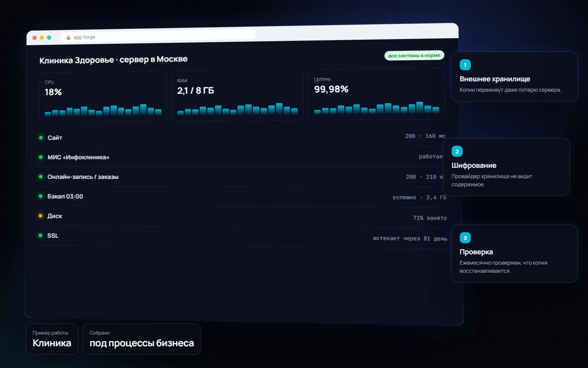Select the SSL row label

point(53,236)
